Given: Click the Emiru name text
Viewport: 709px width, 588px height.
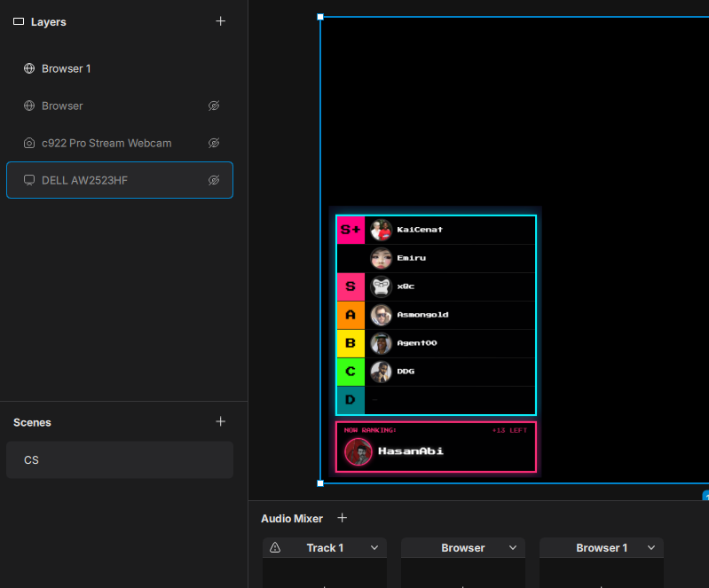Looking at the screenshot, I should click(412, 258).
